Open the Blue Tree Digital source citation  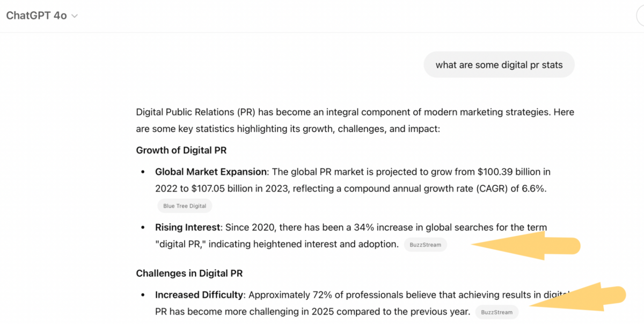tap(185, 205)
